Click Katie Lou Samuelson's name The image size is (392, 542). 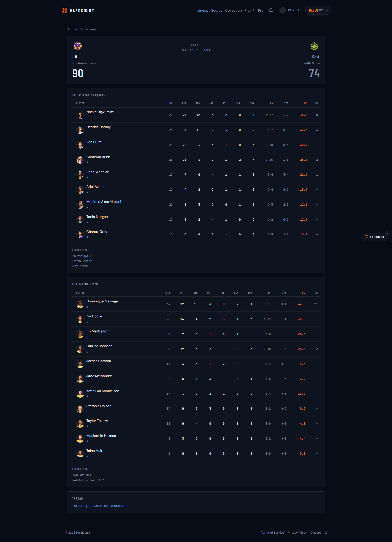tap(103, 391)
